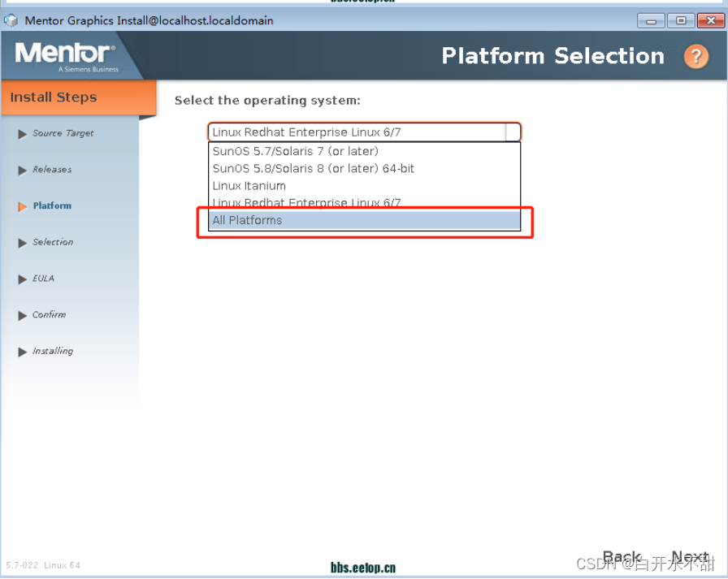The image size is (728, 579).
Task: Click the combo box dropdown arrow button
Action: [x=513, y=132]
